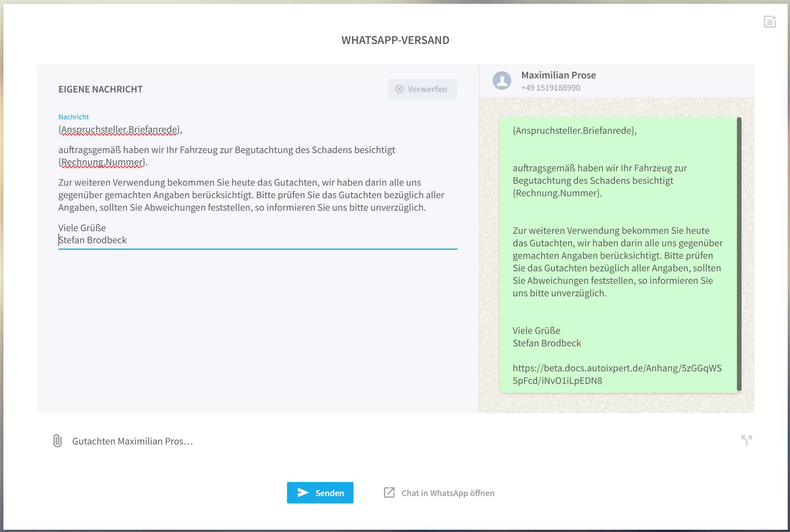Viewport: 790px width, 532px height.
Task: Click the autoixpert.de Anhang link in preview
Action: (x=617, y=374)
